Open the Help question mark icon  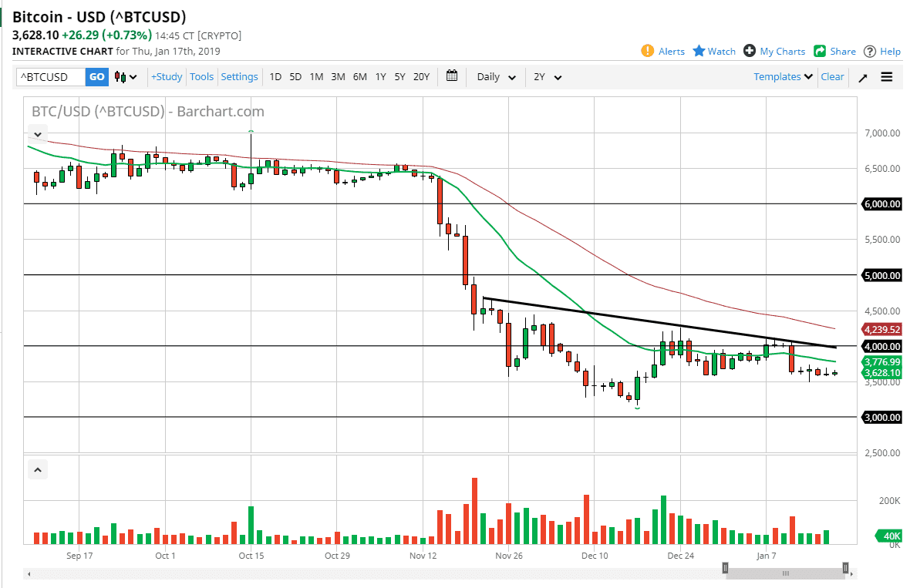coord(871,51)
